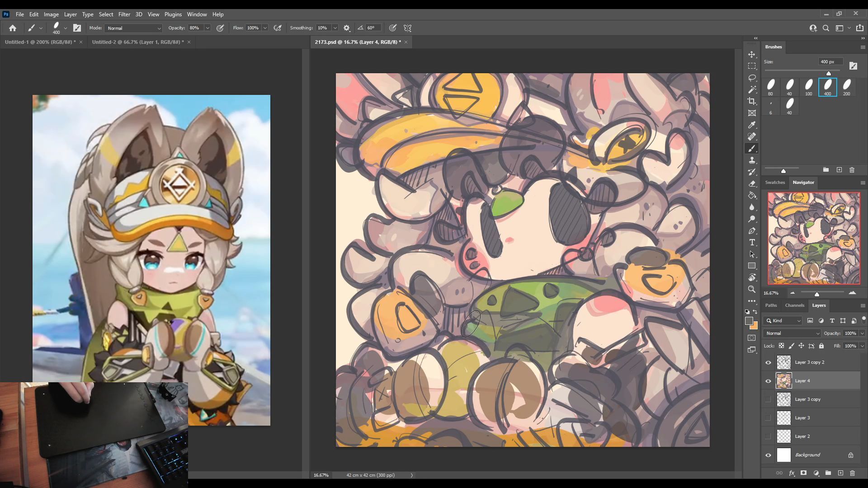Open the layer filter Kind dropdown

[783, 320]
